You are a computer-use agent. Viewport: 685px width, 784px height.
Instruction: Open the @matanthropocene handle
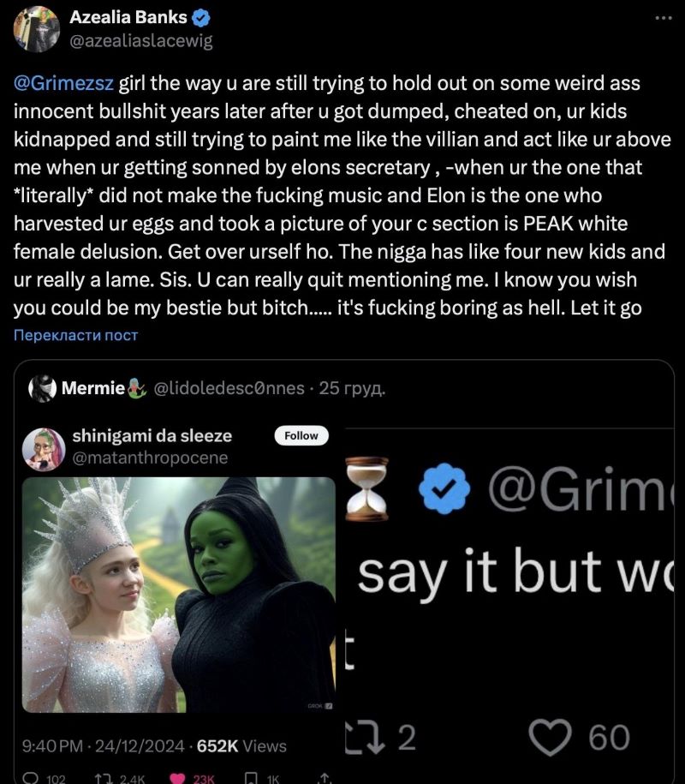tap(151, 458)
